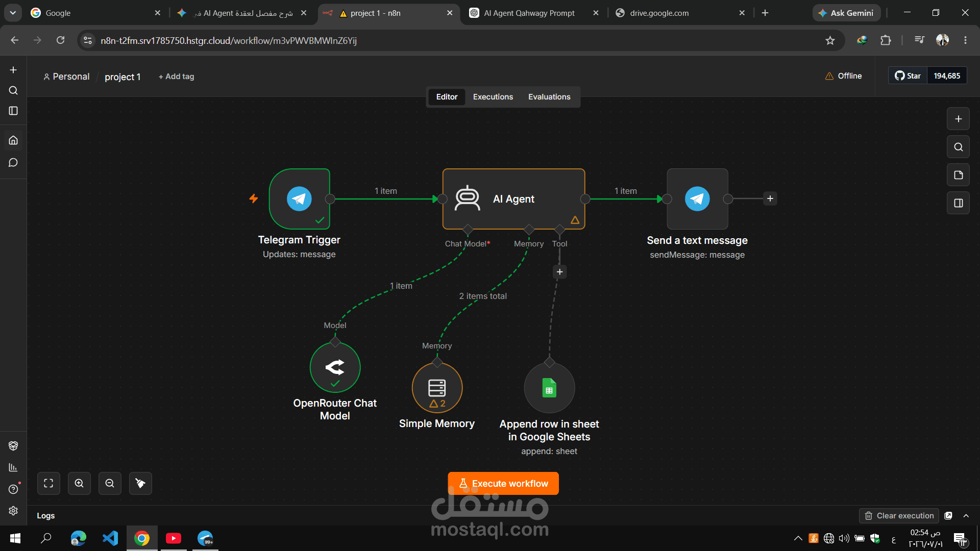Close the project 1 - n8n tab
The height and width of the screenshot is (551, 980).
450,13
